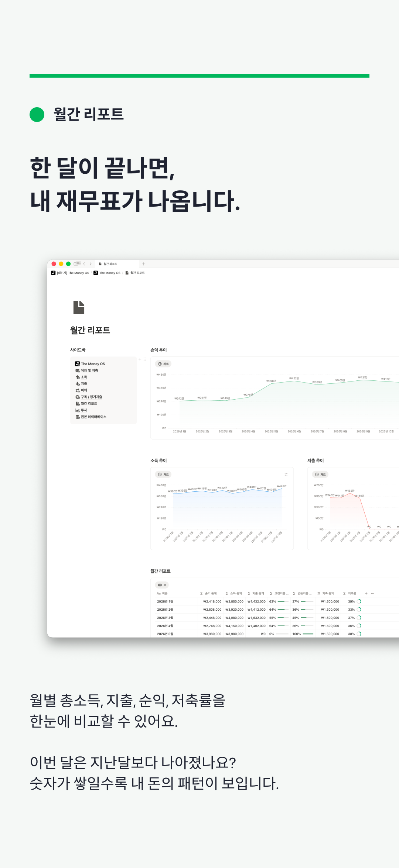
Task: Open 구독 / 정기지출 page
Action: tap(89, 397)
